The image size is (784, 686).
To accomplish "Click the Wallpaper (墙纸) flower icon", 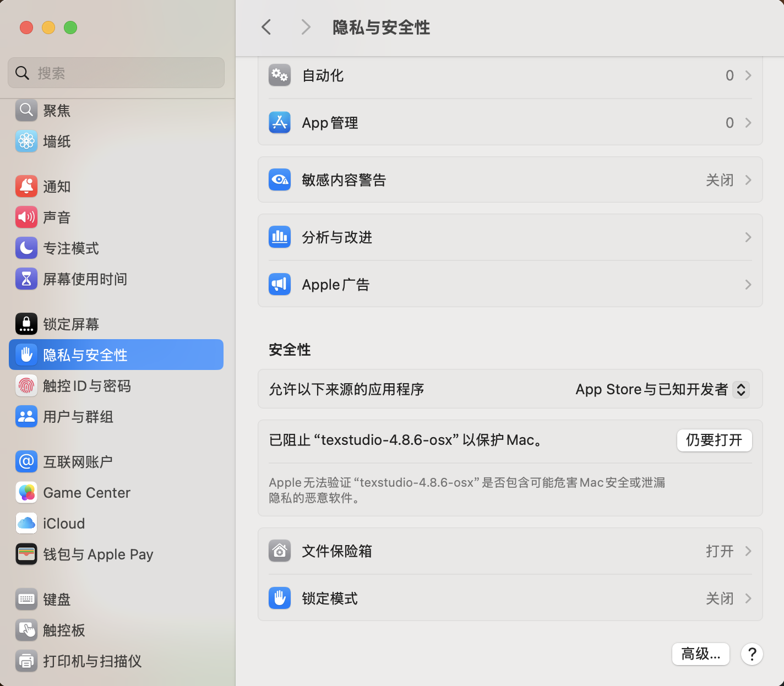I will point(26,141).
